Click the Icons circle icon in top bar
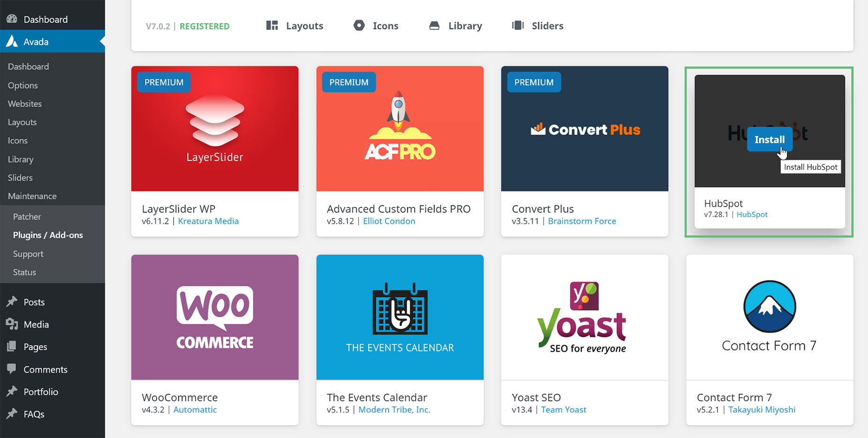Screen dimensions: 868x438 359,25
